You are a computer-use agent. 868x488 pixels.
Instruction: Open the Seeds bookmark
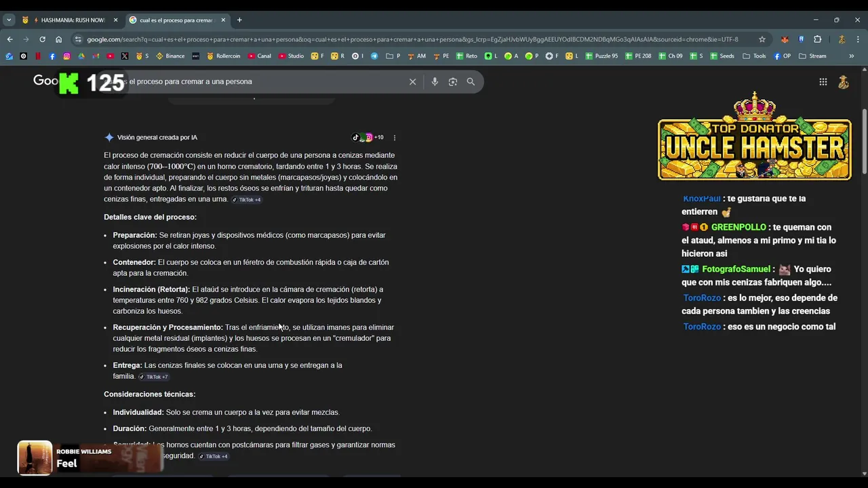[x=722, y=56]
